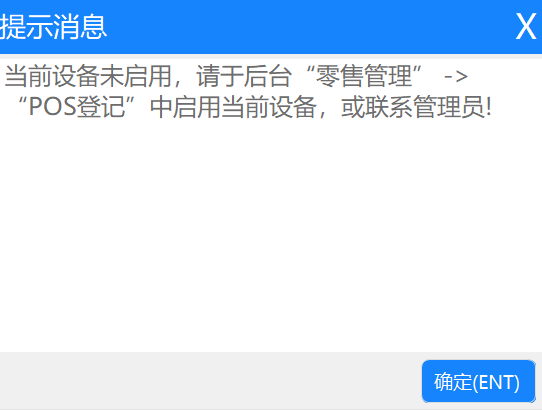Image resolution: width=542 pixels, height=410 pixels.
Task: Click the opening quote before POS登记
Action: [x=22, y=100]
